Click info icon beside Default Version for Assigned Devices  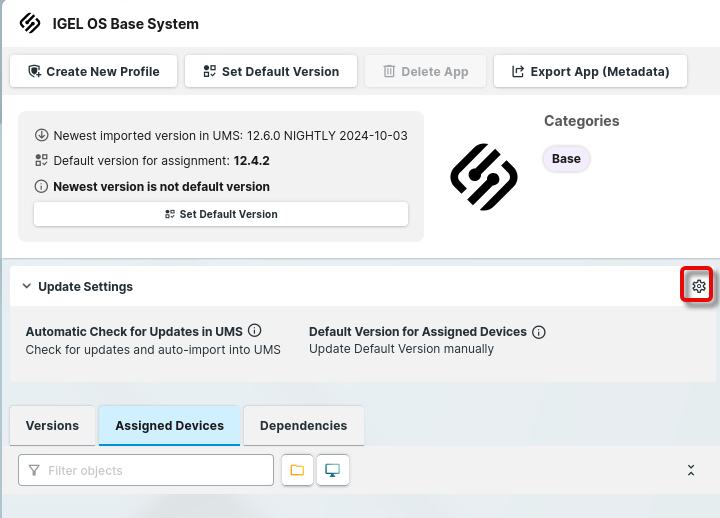(539, 332)
